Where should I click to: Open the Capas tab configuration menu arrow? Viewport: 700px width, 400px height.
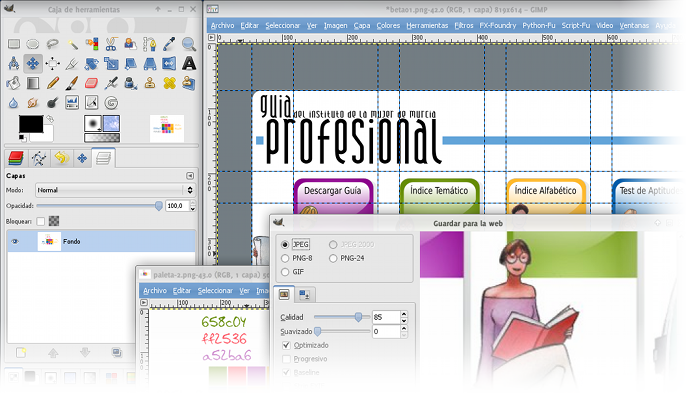coord(190,176)
